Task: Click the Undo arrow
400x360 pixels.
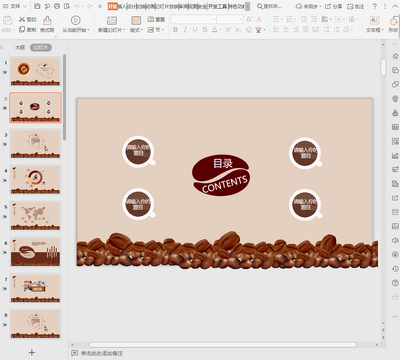Action: point(77,6)
